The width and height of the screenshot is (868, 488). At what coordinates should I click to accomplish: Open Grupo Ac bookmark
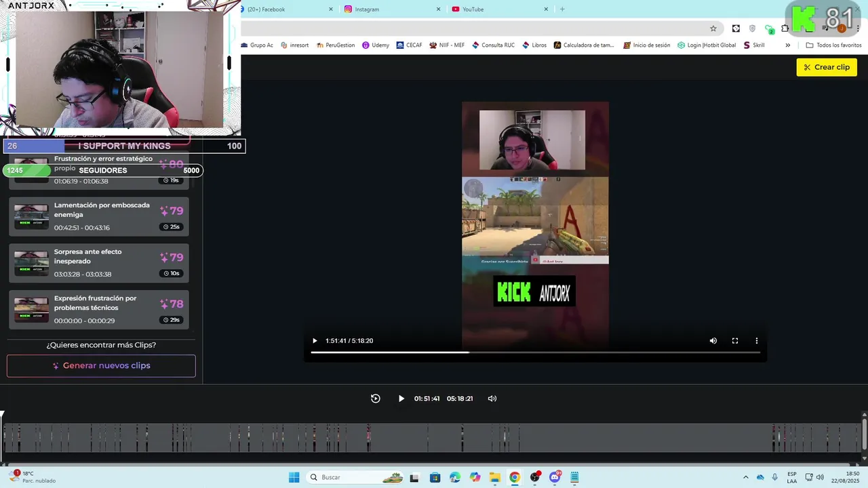(257, 45)
